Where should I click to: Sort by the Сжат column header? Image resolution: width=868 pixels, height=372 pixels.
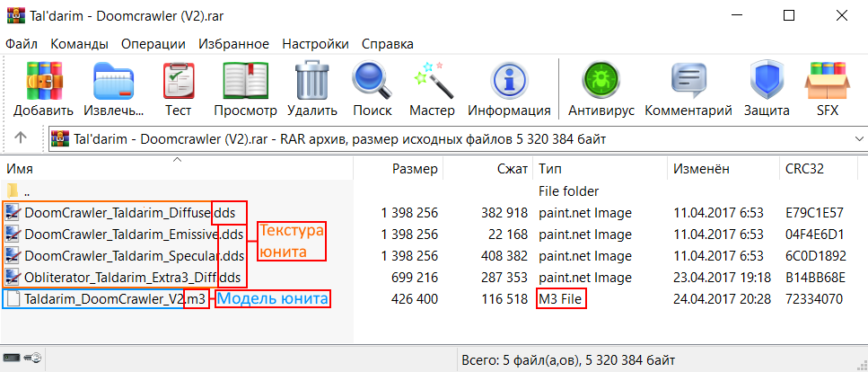(487, 169)
